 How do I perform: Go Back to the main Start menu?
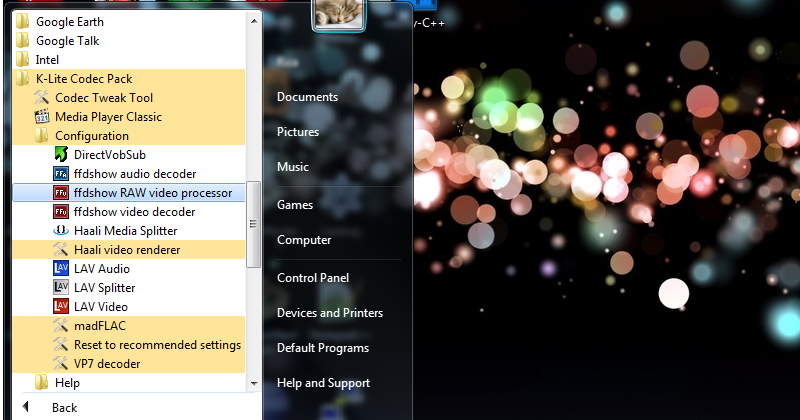click(x=64, y=408)
